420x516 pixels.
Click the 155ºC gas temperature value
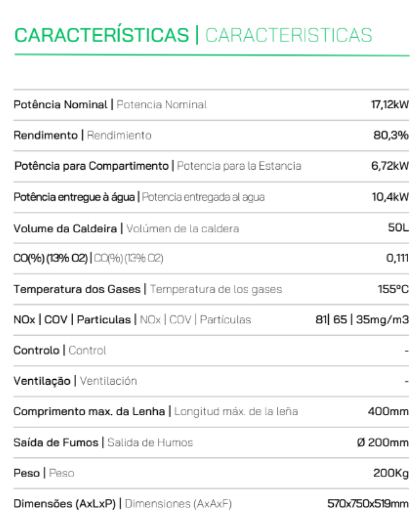coord(393,290)
